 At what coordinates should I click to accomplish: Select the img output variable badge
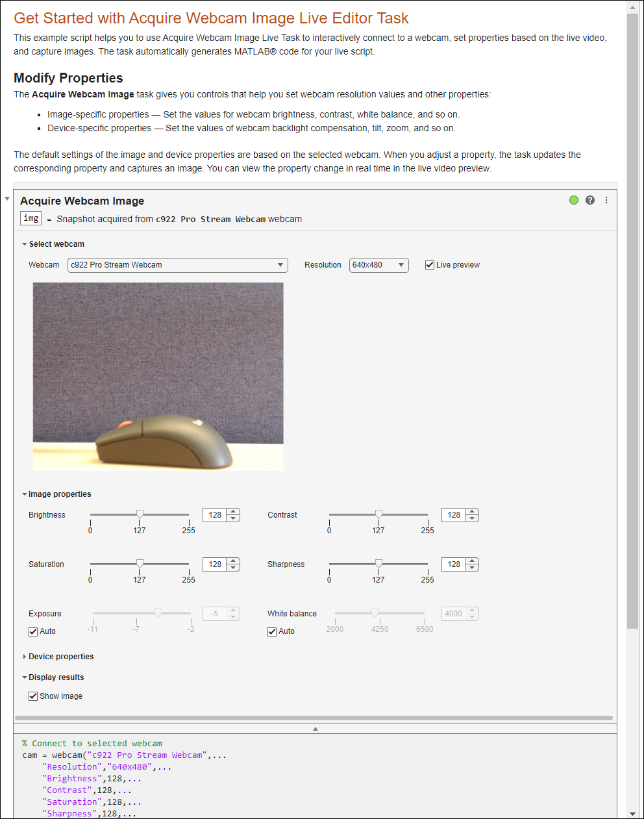pyautogui.click(x=31, y=218)
